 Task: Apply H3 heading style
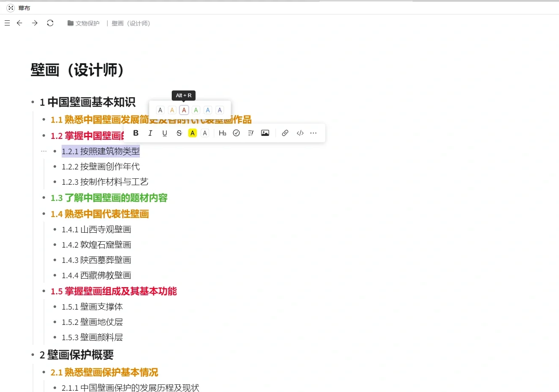(x=222, y=133)
